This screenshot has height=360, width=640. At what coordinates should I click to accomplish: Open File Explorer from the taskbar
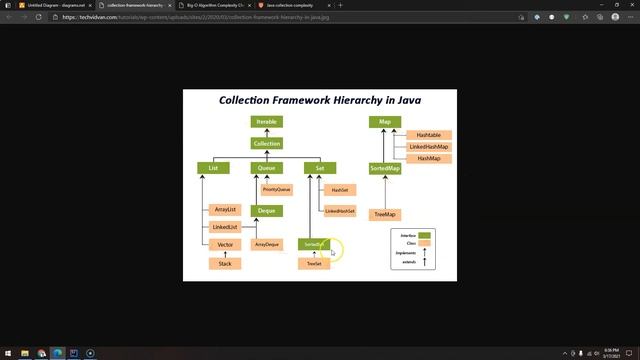(x=25, y=353)
